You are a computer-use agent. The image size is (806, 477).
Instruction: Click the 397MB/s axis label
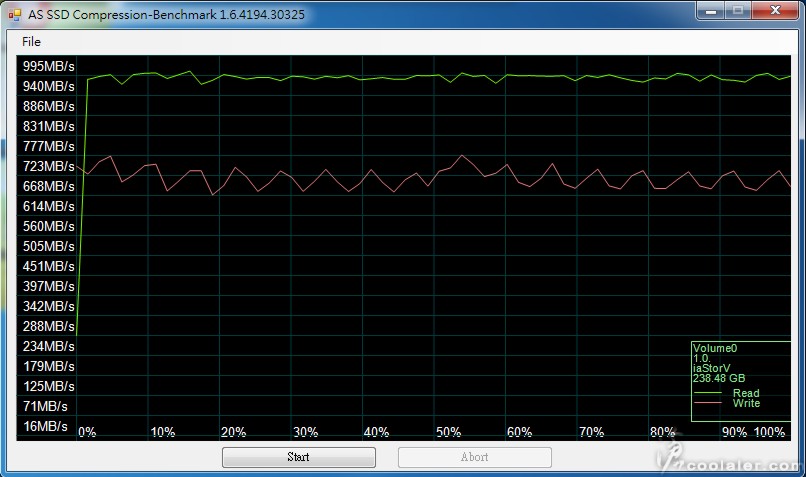(48, 286)
